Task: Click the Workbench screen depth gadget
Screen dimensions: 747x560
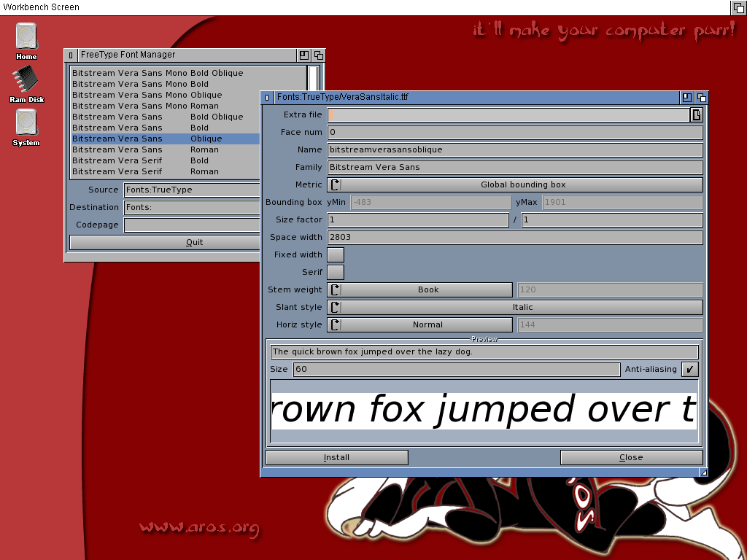Action: pos(739,7)
